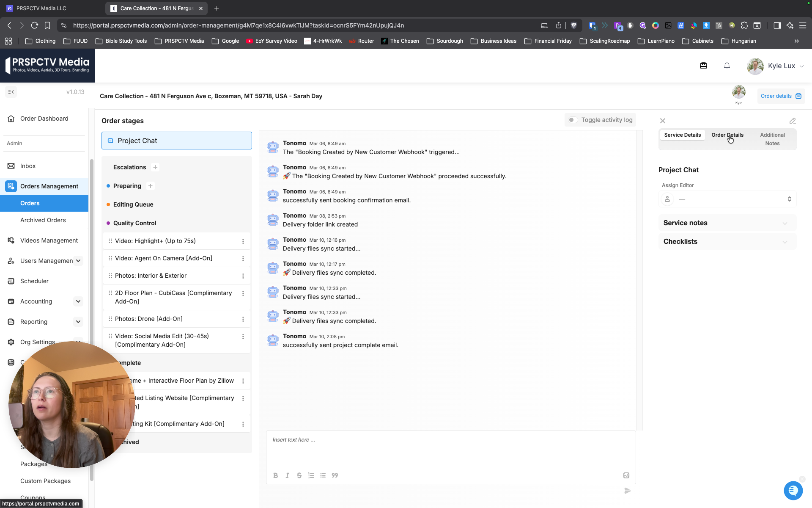Switch to the Order Details tab

[727, 135]
